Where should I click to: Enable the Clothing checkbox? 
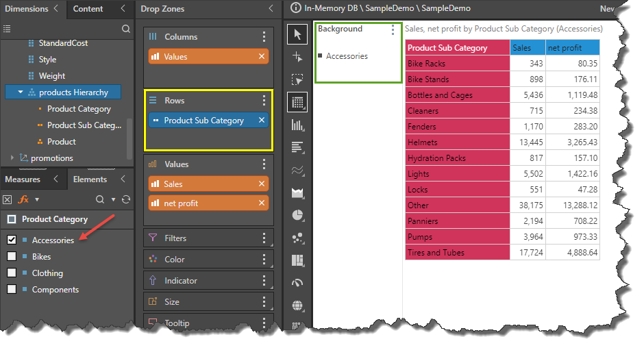coord(12,273)
